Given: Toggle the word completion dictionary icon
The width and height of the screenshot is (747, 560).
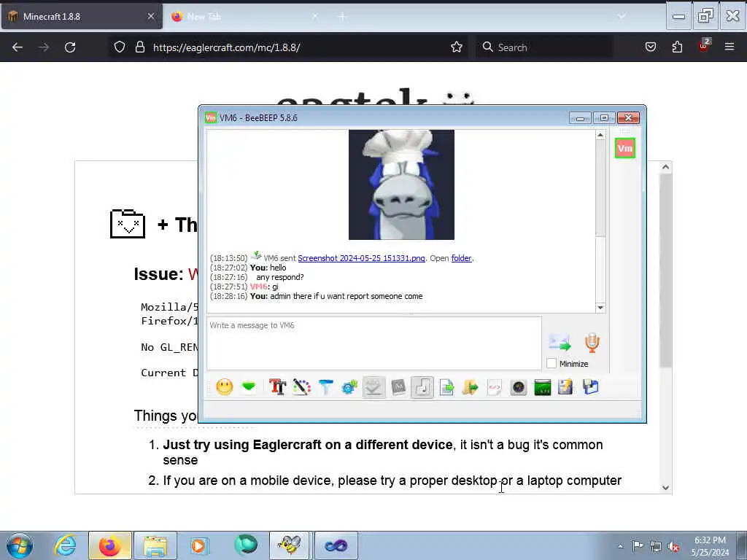Looking at the screenshot, I should (398, 386).
